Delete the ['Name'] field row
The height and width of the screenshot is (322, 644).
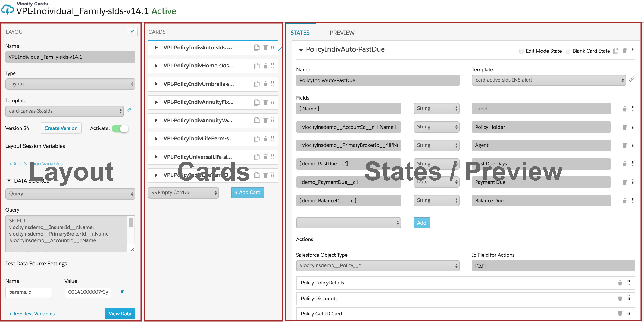pyautogui.click(x=625, y=109)
